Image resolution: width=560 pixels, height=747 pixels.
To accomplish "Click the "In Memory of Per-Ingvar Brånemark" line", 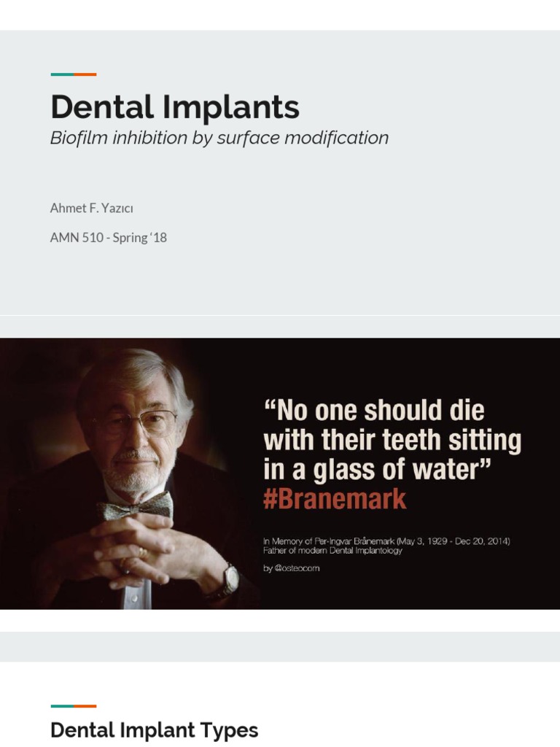I will [386, 541].
